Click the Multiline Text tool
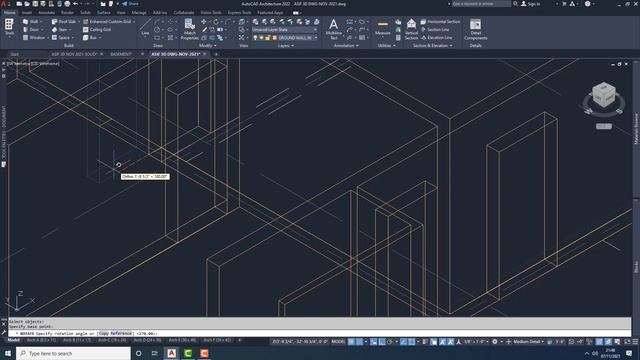Viewport: 640px width, 360px height. pyautogui.click(x=333, y=29)
